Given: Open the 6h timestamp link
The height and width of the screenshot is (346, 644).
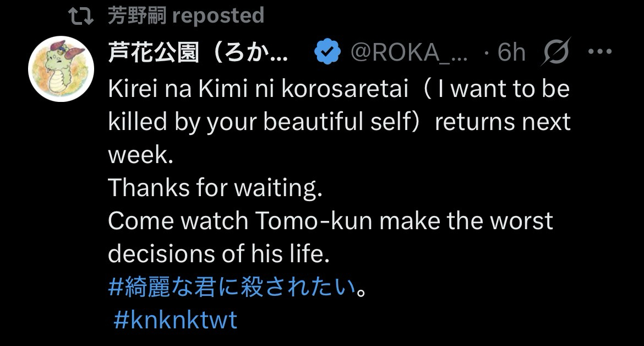Looking at the screenshot, I should pos(511,53).
